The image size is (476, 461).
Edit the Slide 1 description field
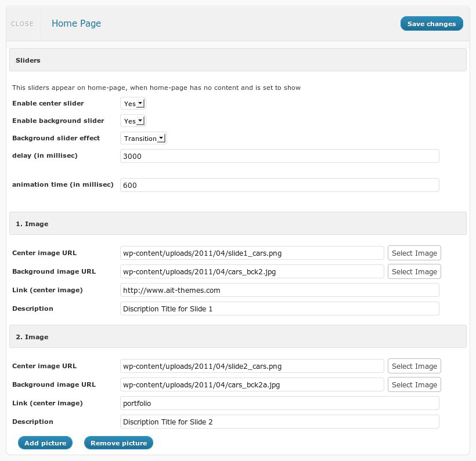tap(279, 308)
